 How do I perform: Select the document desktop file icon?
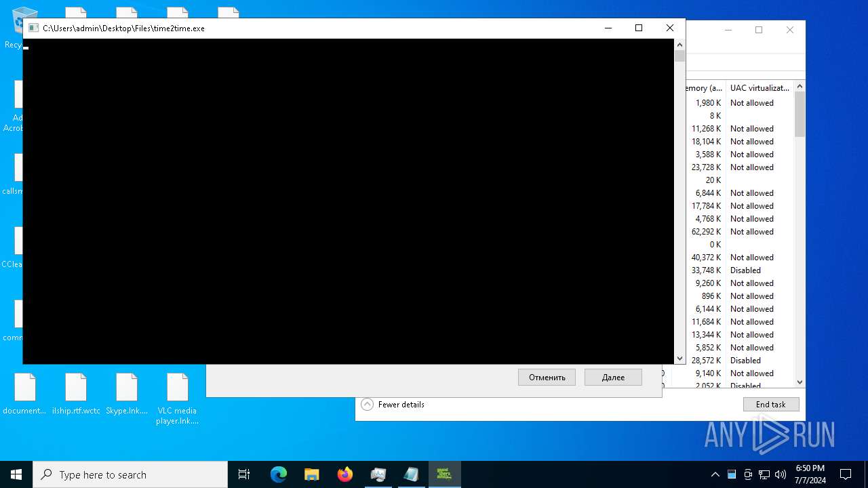pyautogui.click(x=24, y=394)
